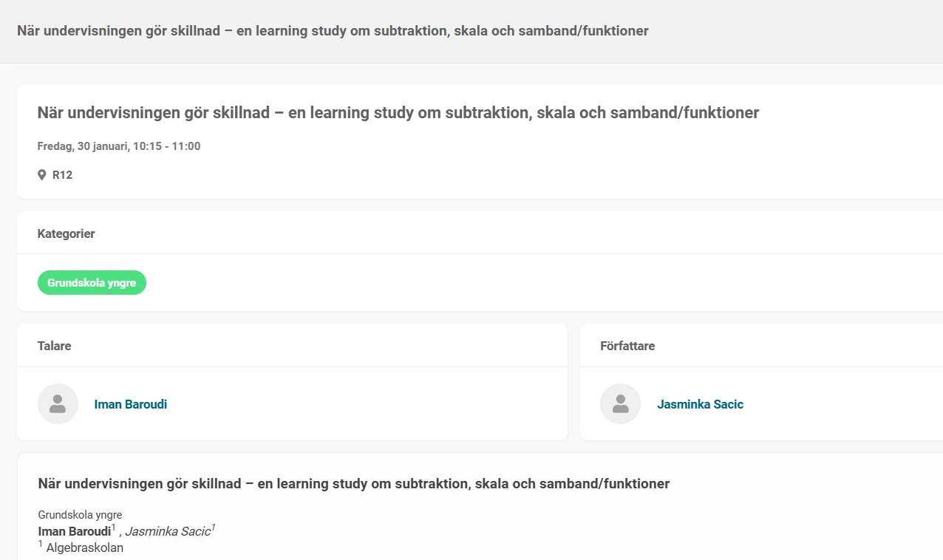Click the superscript 1 before Algebraskolan
The image size is (943, 560).
[x=41, y=544]
